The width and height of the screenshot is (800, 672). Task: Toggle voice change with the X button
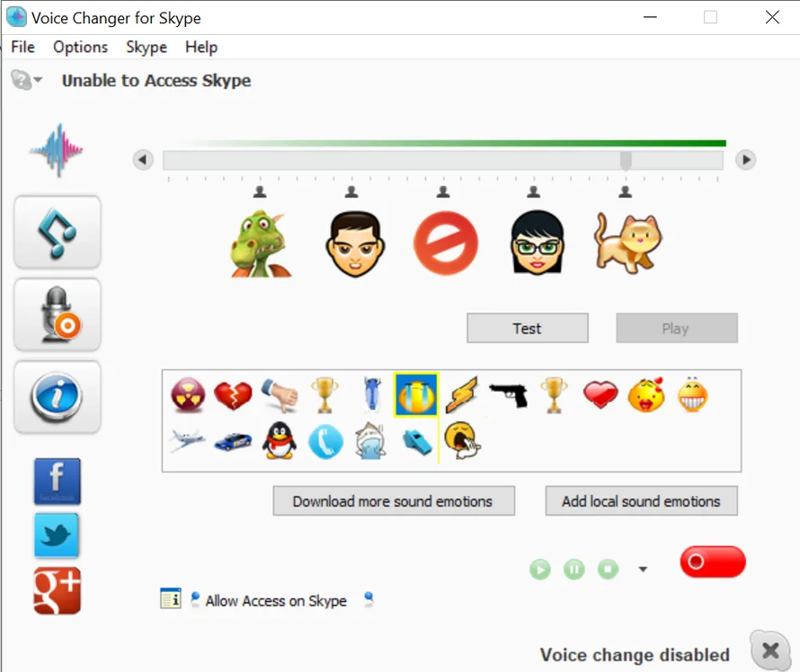pos(770,651)
